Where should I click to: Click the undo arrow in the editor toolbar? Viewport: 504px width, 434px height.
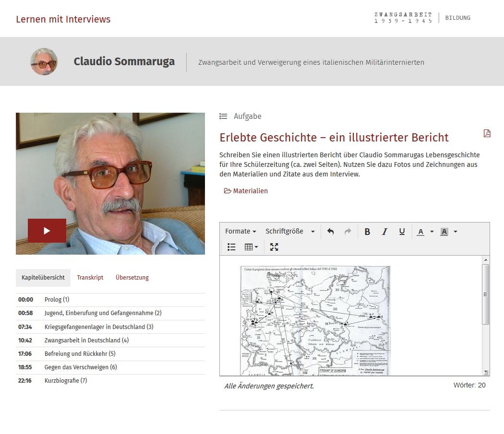point(330,231)
